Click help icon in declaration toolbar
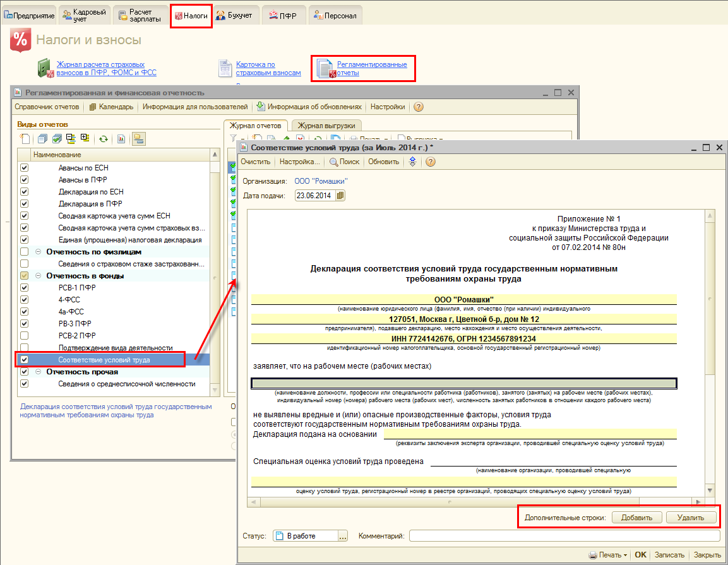Image resolution: width=728 pixels, height=565 pixels. click(x=431, y=162)
